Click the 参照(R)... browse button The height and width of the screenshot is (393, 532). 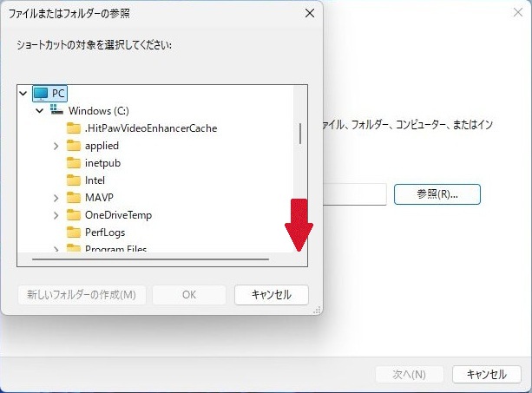(437, 194)
